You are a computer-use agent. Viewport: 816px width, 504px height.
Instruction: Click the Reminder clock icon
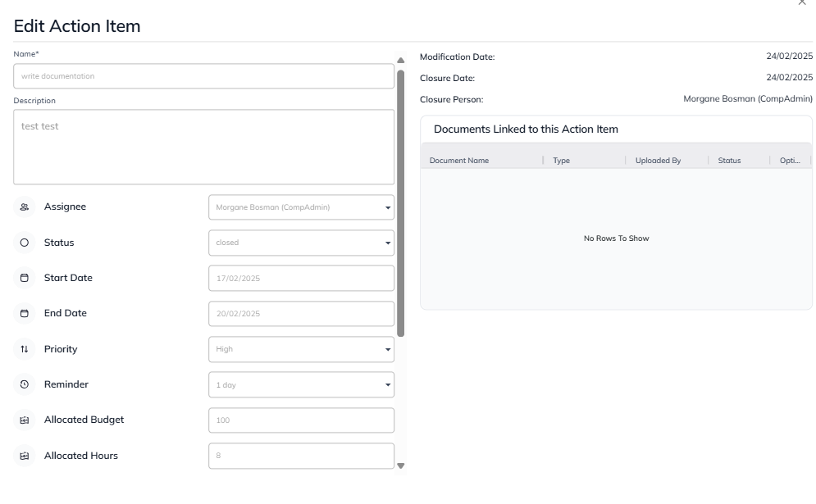[x=24, y=384]
